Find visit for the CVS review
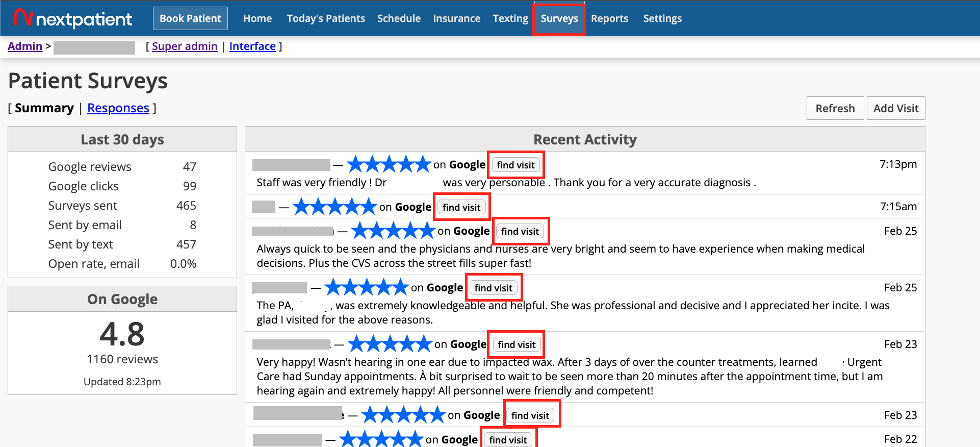 [x=520, y=231]
